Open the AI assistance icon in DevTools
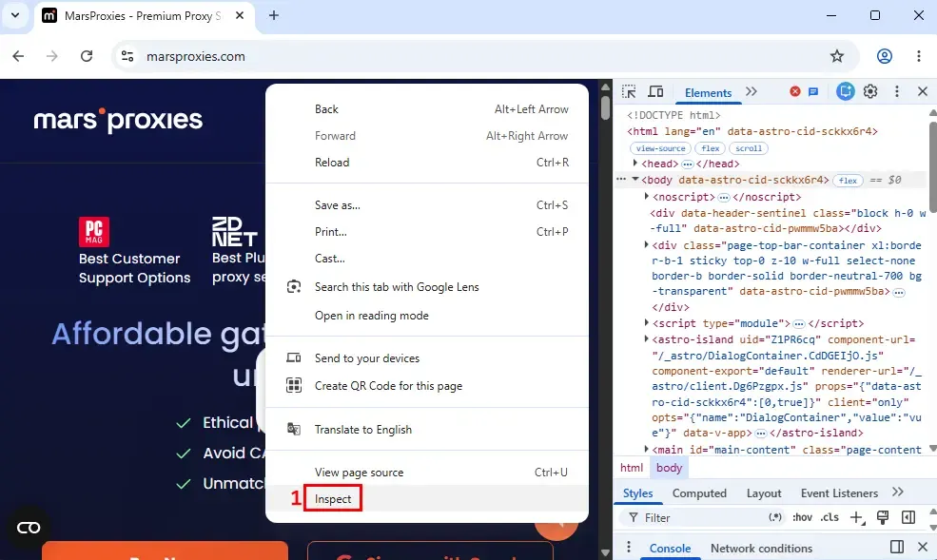The height and width of the screenshot is (560, 937). click(845, 91)
